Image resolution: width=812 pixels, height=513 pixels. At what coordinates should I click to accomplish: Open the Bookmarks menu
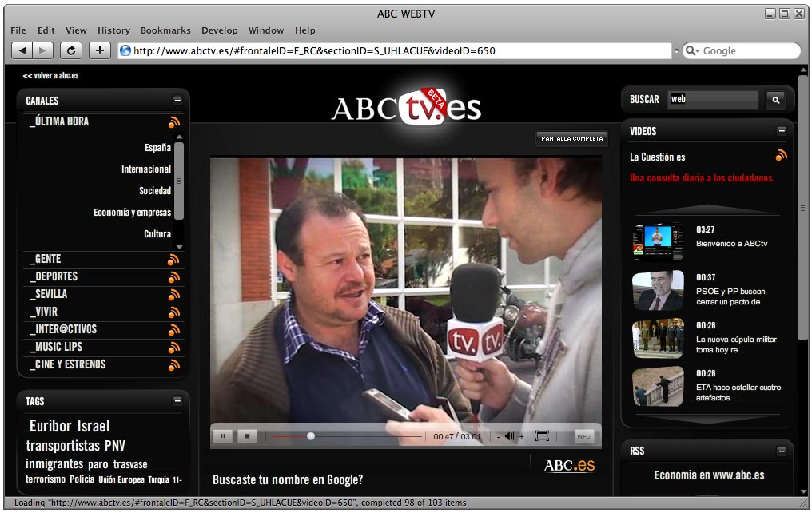165,30
